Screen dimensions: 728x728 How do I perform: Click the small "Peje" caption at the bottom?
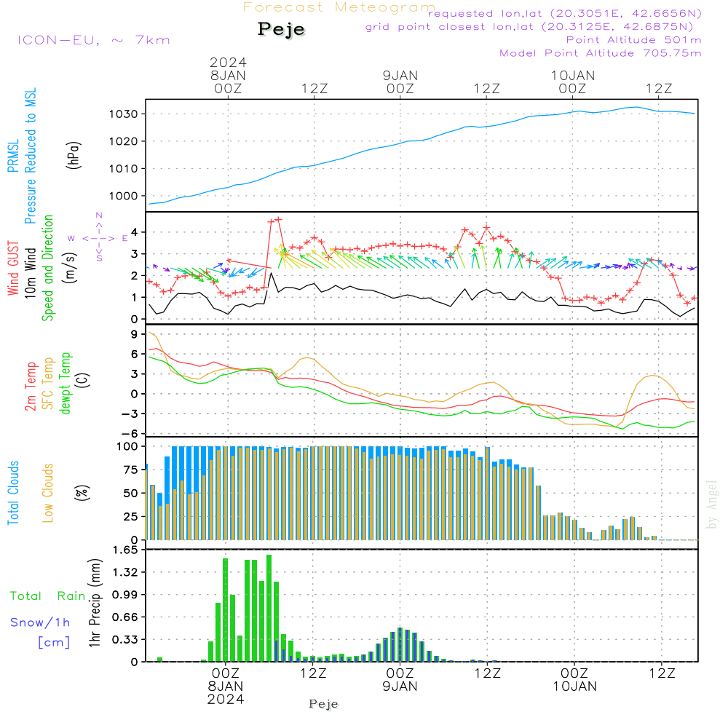[324, 704]
